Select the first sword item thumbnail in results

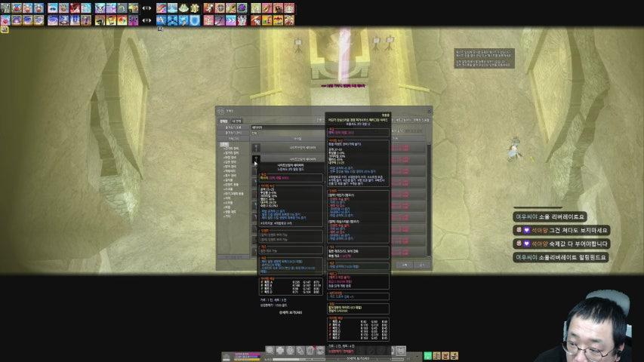[256, 148]
